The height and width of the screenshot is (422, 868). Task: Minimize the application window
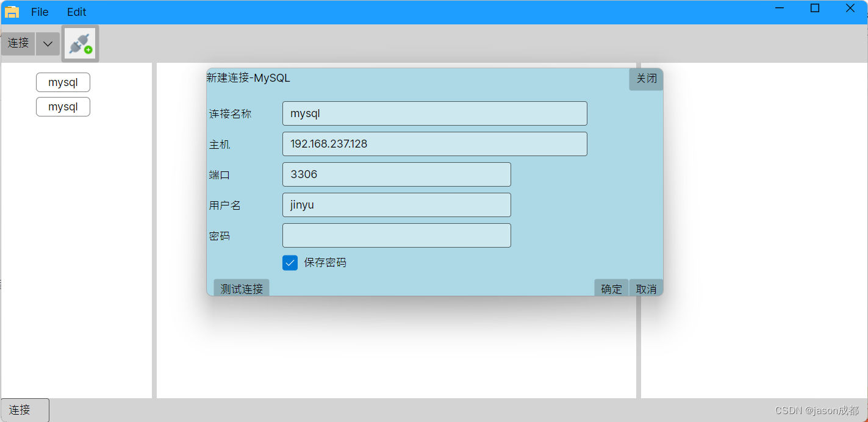(780, 8)
